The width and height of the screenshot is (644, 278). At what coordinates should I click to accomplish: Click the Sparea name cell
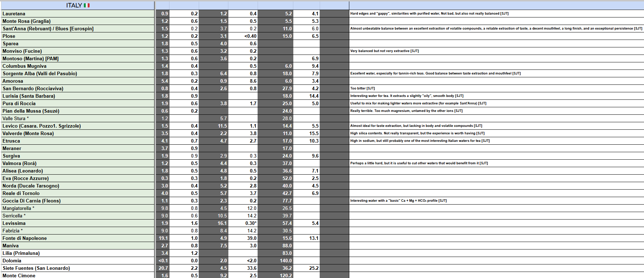point(77,43)
